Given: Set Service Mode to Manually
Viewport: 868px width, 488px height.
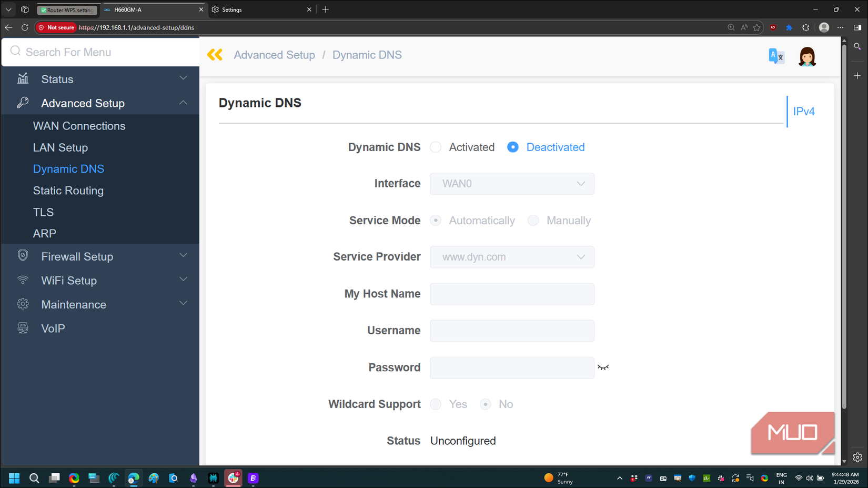Looking at the screenshot, I should tap(533, 220).
